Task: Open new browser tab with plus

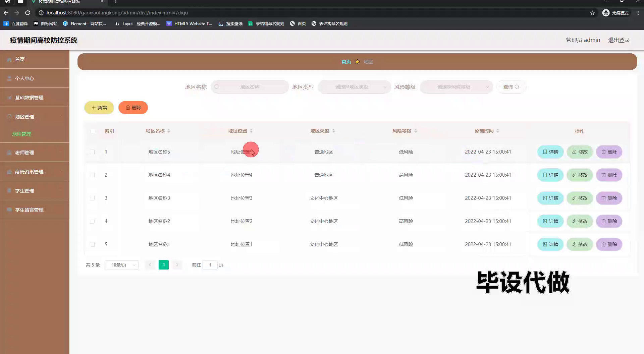Action: point(115,2)
